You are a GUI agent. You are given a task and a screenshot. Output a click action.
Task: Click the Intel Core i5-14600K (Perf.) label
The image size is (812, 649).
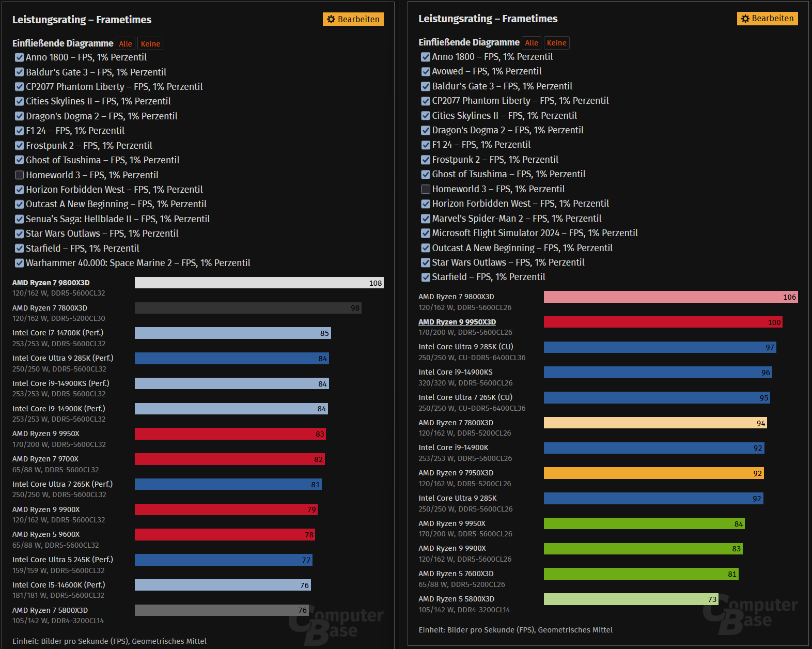click(59, 585)
